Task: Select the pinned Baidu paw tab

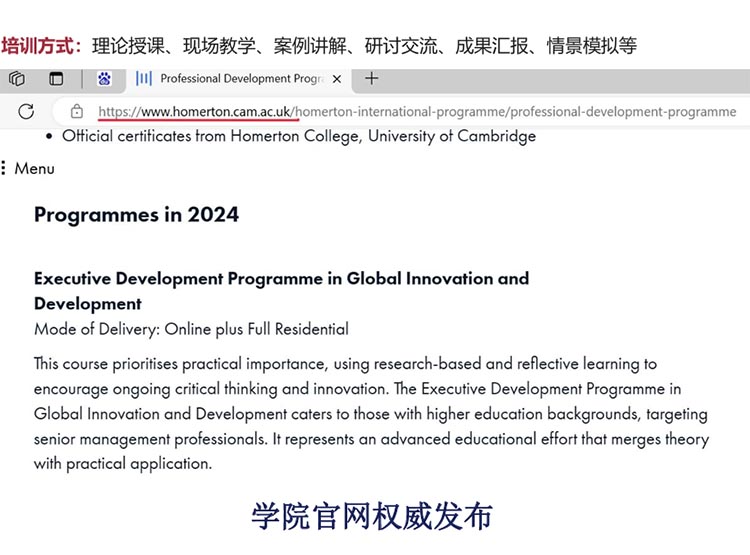Action: [x=104, y=78]
